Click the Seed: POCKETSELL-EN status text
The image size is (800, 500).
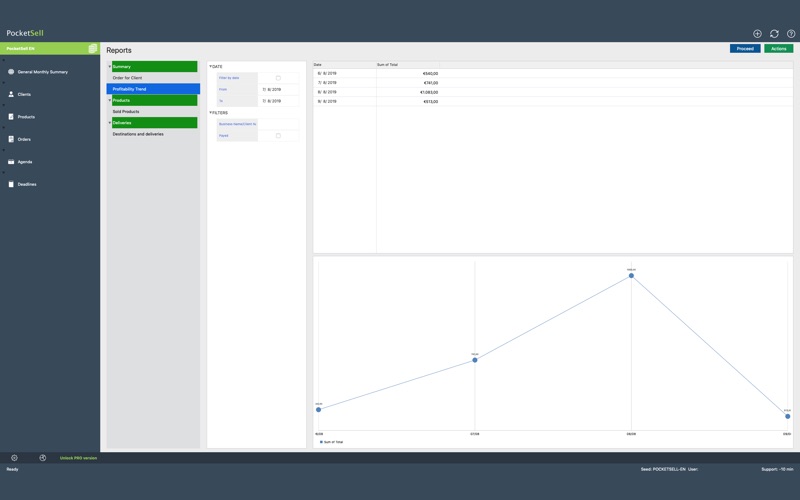coord(663,469)
